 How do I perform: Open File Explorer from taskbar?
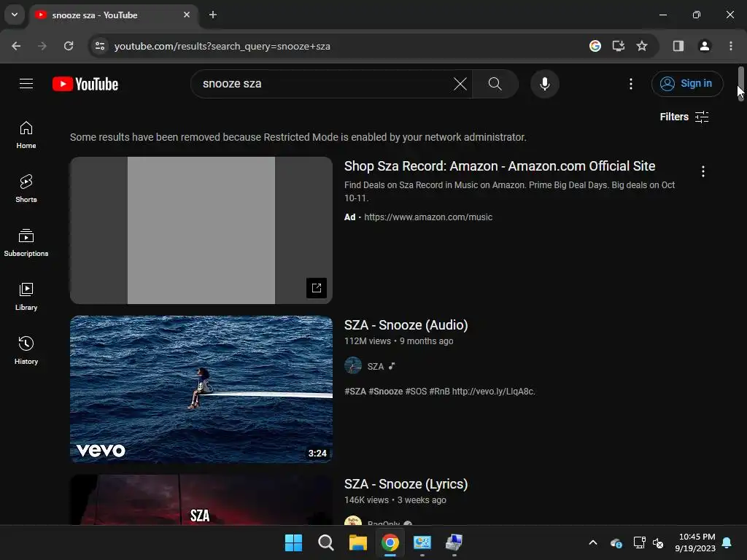pyautogui.click(x=357, y=542)
